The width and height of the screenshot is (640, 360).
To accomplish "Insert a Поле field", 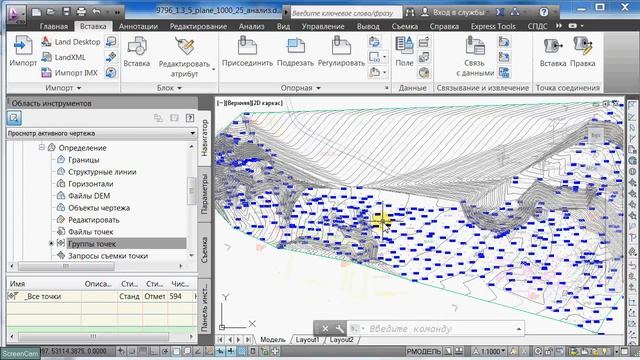I will [x=404, y=51].
